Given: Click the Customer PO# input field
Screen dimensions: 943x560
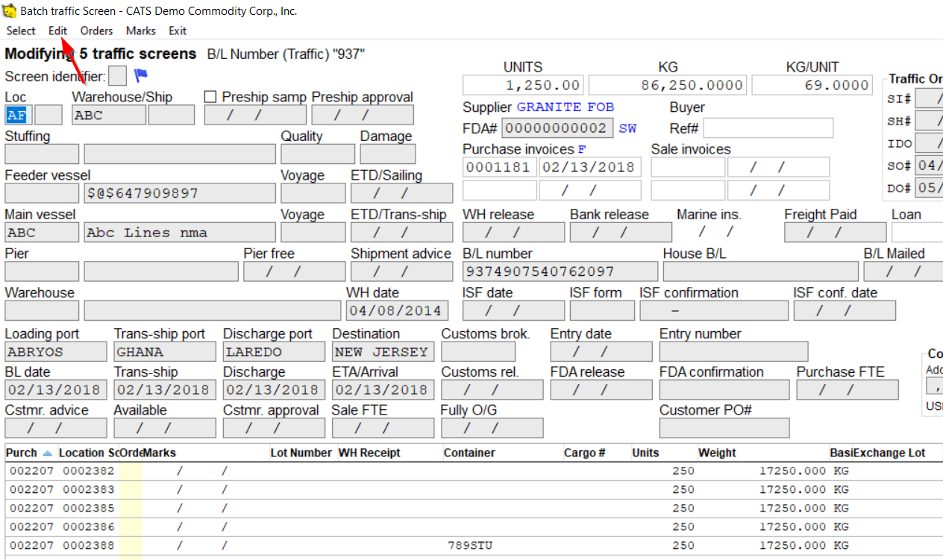Looking at the screenshot, I should pos(724,428).
